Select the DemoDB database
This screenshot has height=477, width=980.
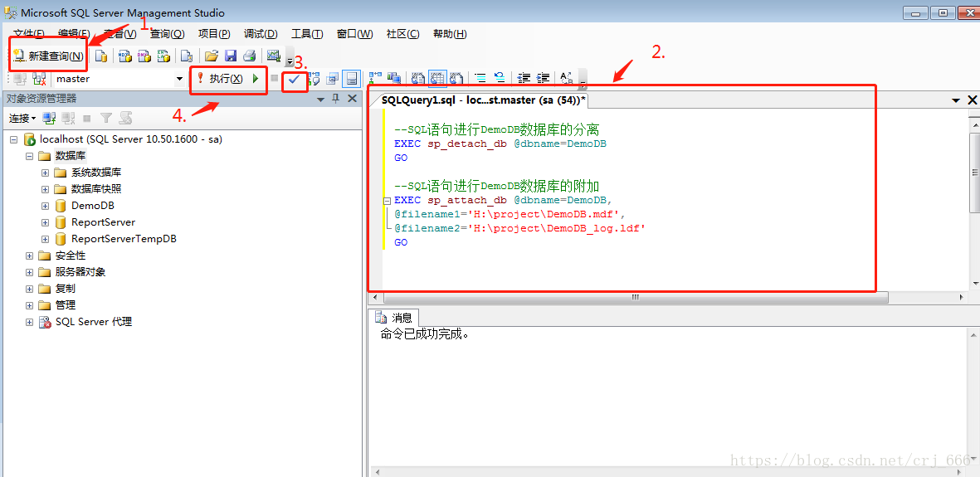click(x=92, y=206)
